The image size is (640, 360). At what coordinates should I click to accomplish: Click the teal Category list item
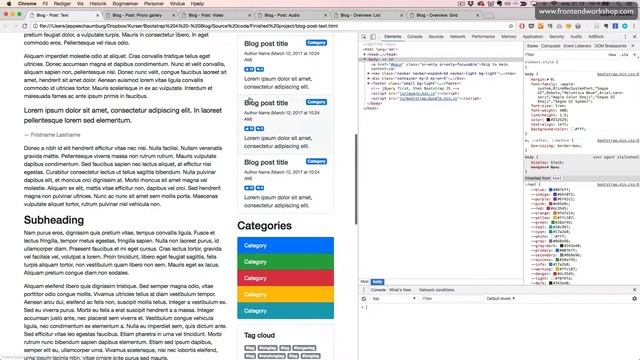pyautogui.click(x=285, y=311)
